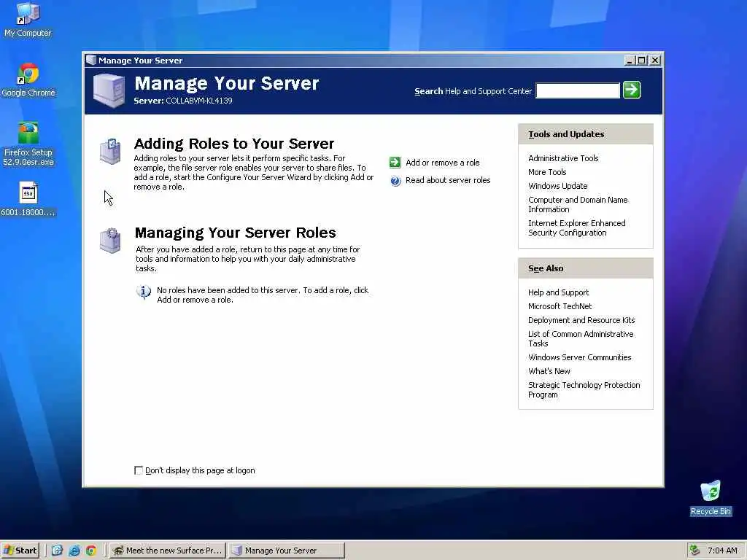Open More Tools link

click(x=547, y=172)
